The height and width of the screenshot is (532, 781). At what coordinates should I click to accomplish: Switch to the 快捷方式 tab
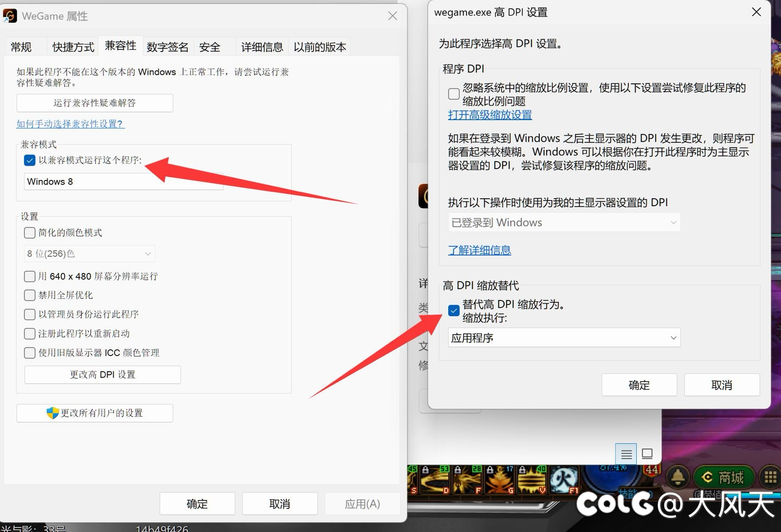(x=73, y=47)
